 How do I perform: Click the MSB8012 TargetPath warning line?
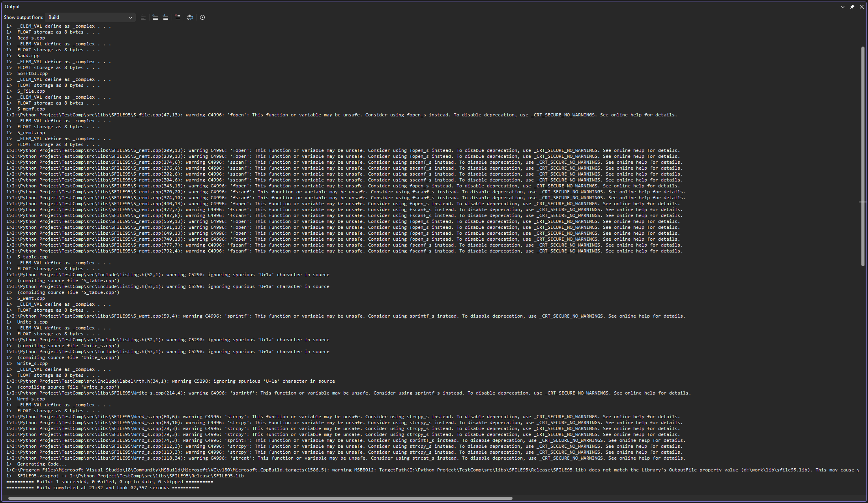pyautogui.click(x=432, y=470)
